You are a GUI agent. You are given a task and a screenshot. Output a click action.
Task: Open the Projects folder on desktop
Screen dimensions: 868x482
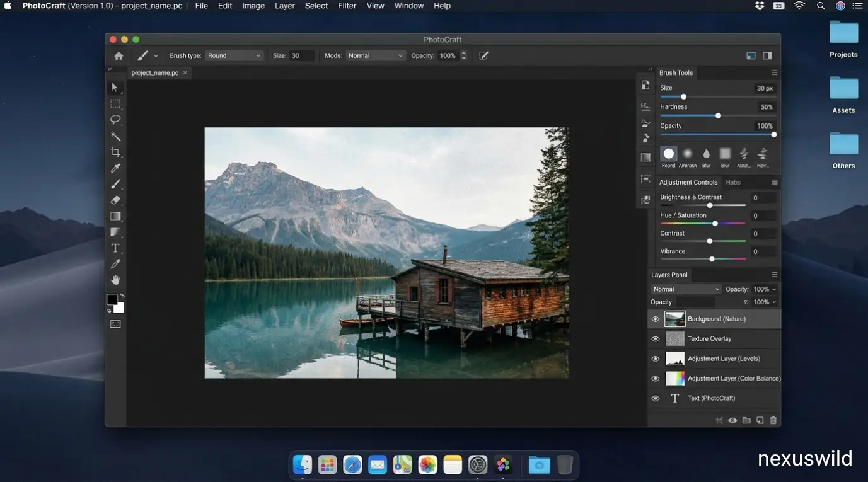point(843,39)
